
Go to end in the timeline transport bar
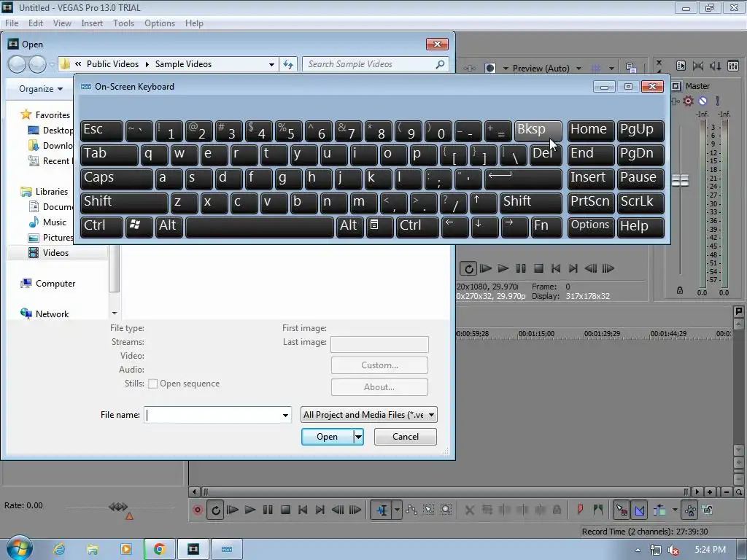click(320, 510)
